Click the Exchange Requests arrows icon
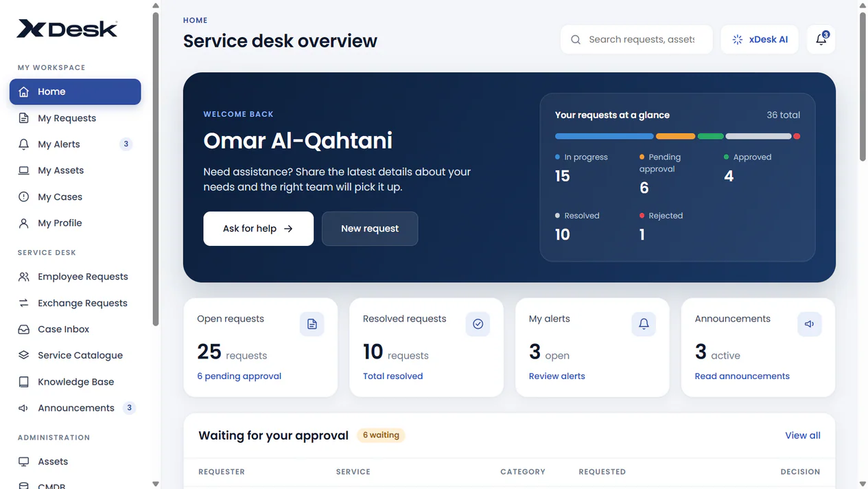The height and width of the screenshot is (489, 868). coord(24,303)
